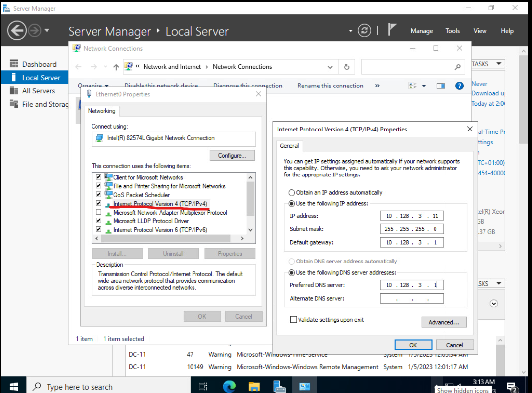
Task: Open Windows Start menu
Action: 14,386
